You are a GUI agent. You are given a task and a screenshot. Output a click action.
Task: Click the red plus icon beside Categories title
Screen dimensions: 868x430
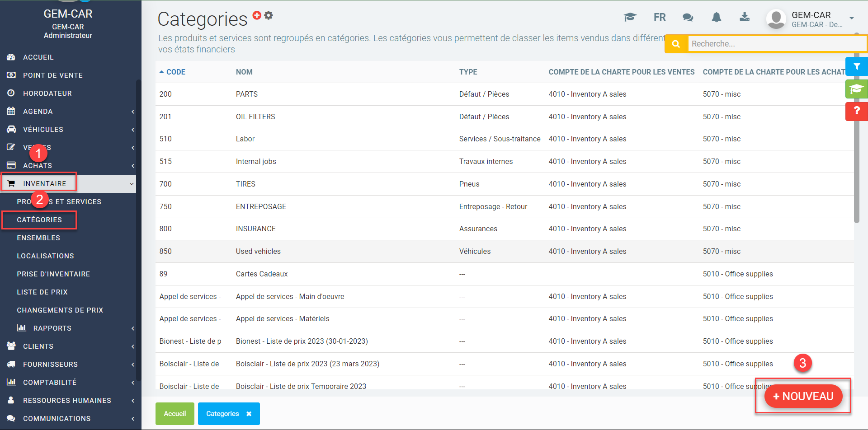point(257,15)
